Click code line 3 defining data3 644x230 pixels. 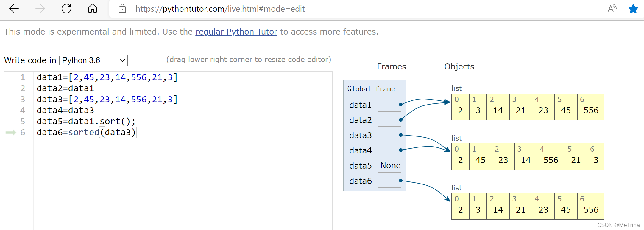(107, 100)
